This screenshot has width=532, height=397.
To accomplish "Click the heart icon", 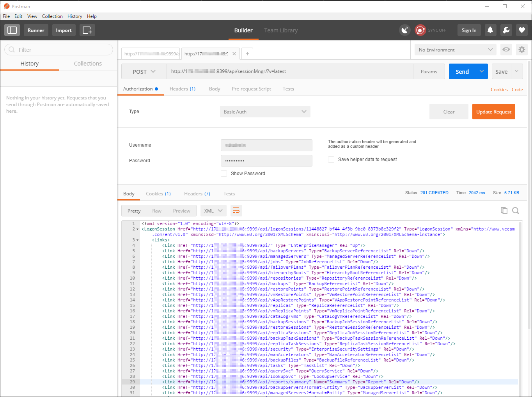I will point(522,30).
